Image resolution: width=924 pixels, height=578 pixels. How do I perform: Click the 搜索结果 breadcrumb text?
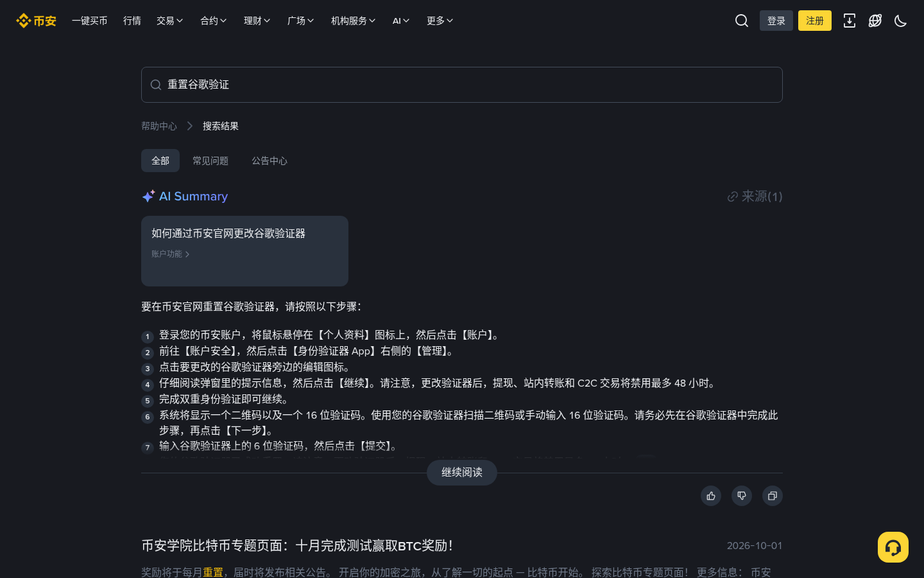click(221, 126)
